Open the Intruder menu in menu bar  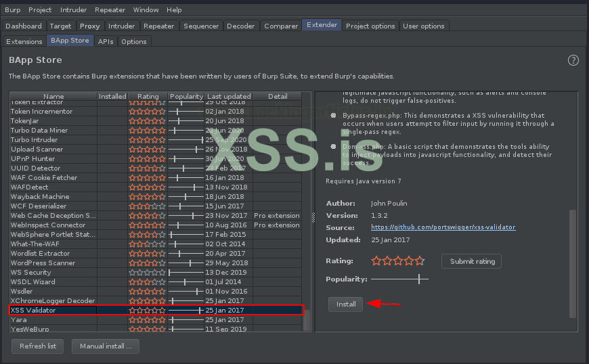click(x=73, y=9)
